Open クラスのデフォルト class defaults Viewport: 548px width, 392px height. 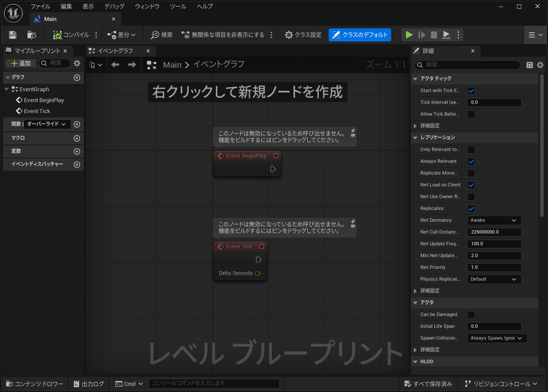click(x=360, y=35)
